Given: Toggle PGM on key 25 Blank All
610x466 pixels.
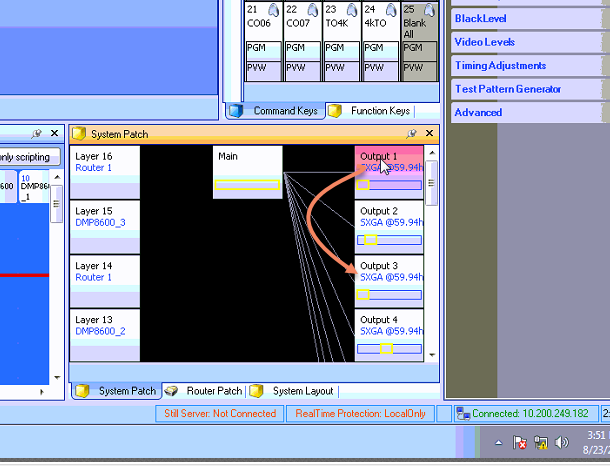Looking at the screenshot, I should (419, 48).
